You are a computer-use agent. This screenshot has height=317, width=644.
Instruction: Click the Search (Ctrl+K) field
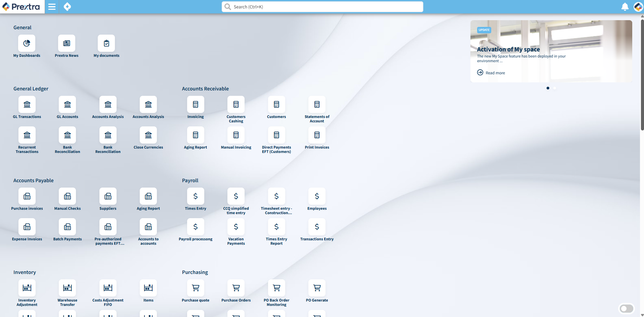click(323, 7)
